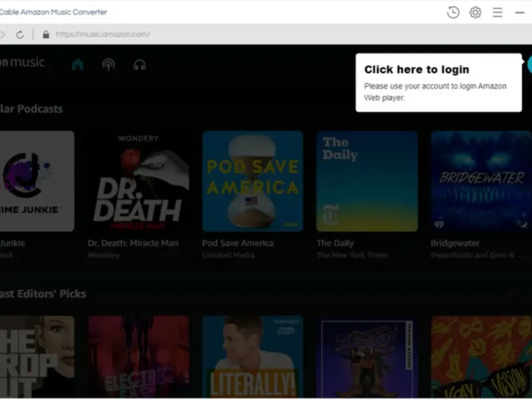Go to Amazon Music home icon
Screen dimensions: 532x399
(x=77, y=64)
